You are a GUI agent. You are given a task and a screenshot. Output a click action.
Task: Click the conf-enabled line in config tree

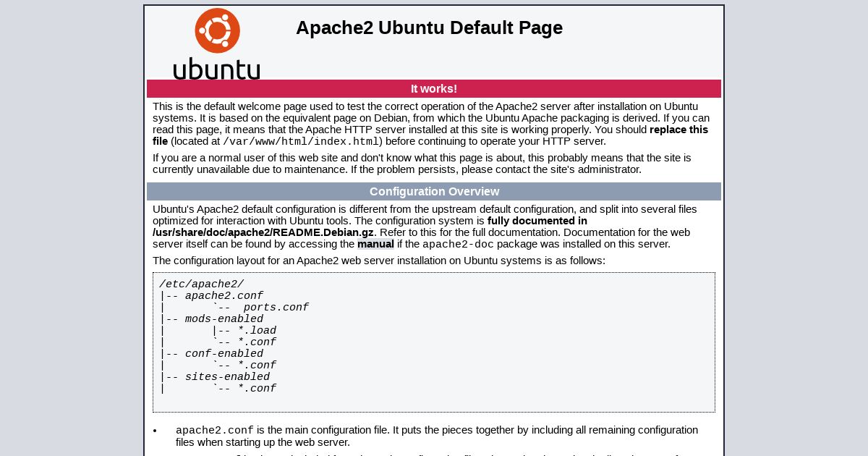[211, 354]
